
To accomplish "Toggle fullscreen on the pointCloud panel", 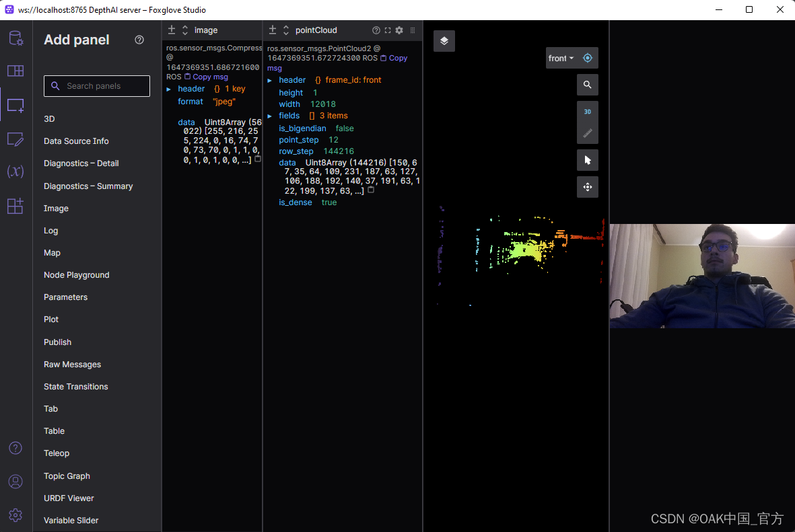I will point(387,30).
